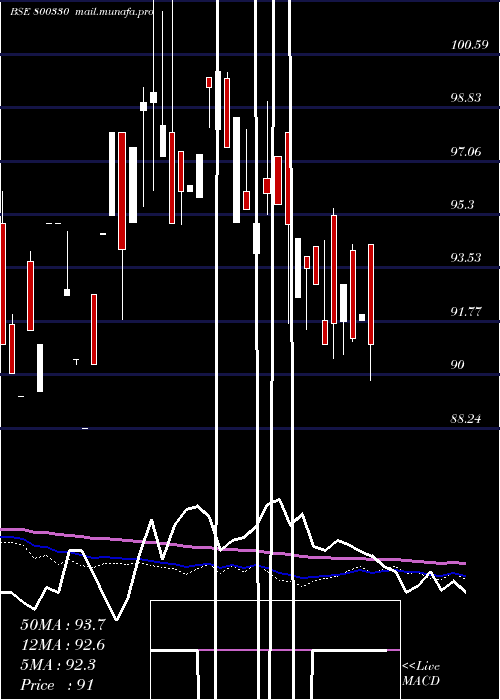Screen dimensions: 500x700
Task: Click the 88.24 price axis label
Action: click(x=466, y=419)
